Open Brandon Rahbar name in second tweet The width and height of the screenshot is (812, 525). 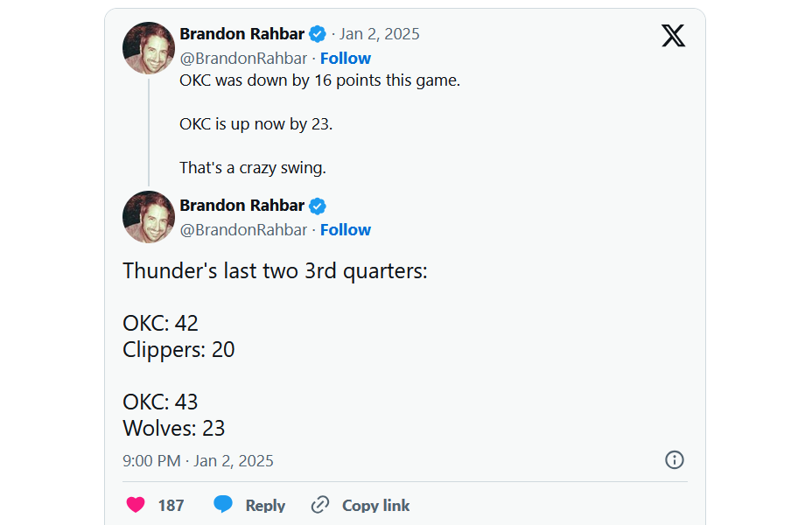[x=241, y=206]
